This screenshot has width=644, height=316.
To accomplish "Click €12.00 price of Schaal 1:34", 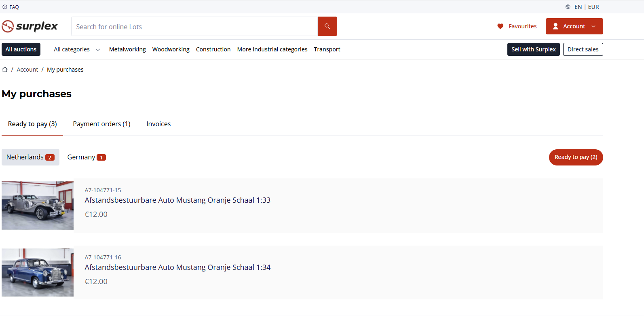I will 96,282.
